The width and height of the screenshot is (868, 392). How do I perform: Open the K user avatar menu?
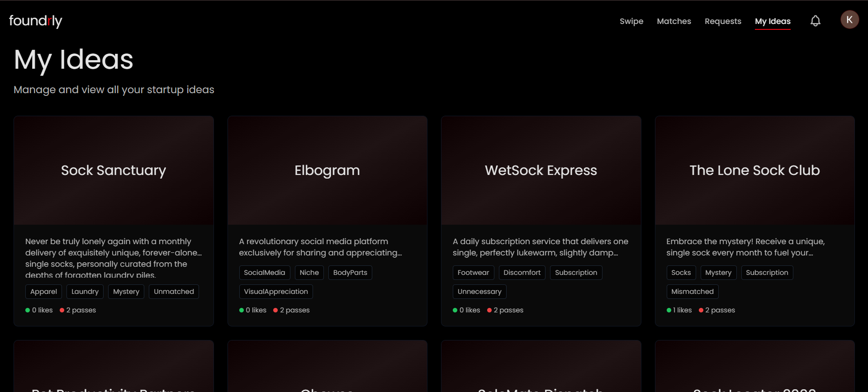(849, 19)
